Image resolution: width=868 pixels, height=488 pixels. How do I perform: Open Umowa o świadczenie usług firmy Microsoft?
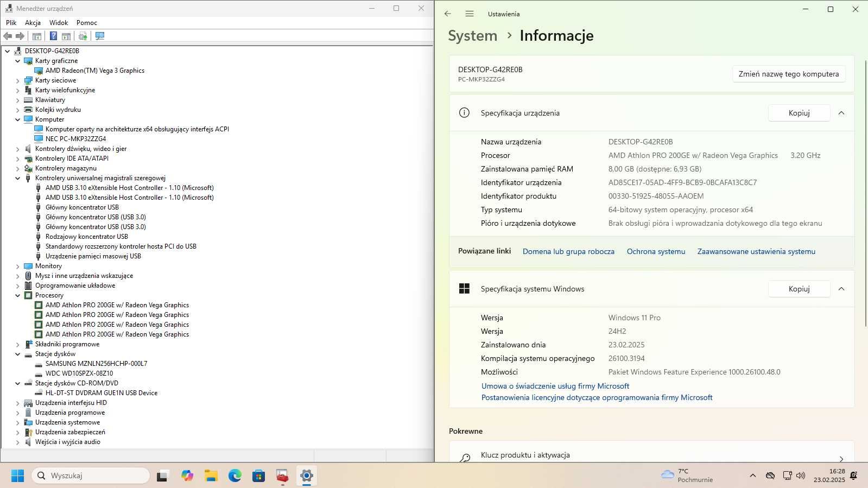(x=555, y=386)
